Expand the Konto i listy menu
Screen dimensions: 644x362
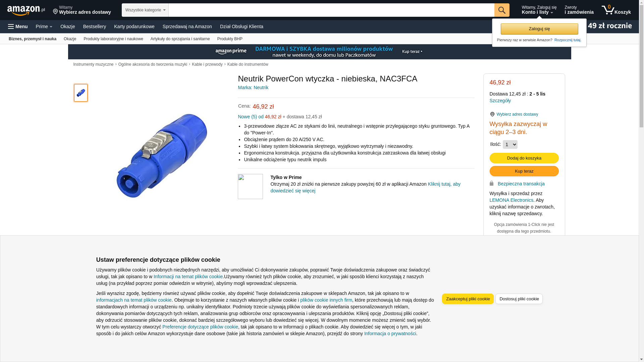tap(539, 10)
